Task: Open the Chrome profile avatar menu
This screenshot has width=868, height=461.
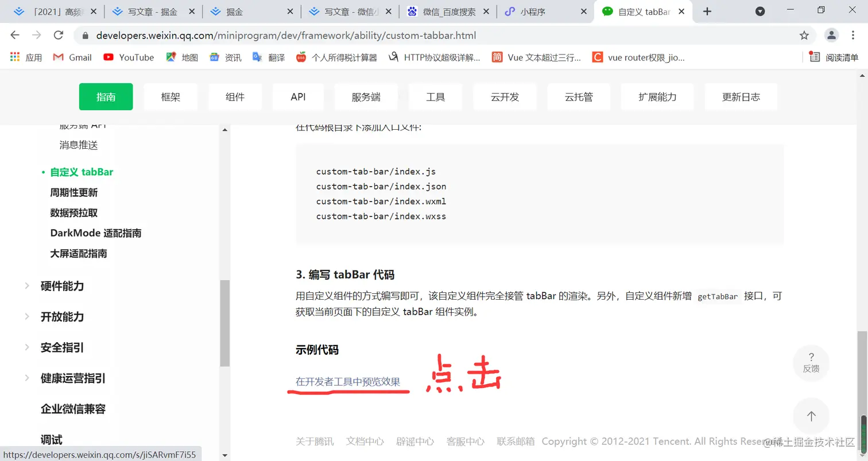Action: click(x=831, y=35)
